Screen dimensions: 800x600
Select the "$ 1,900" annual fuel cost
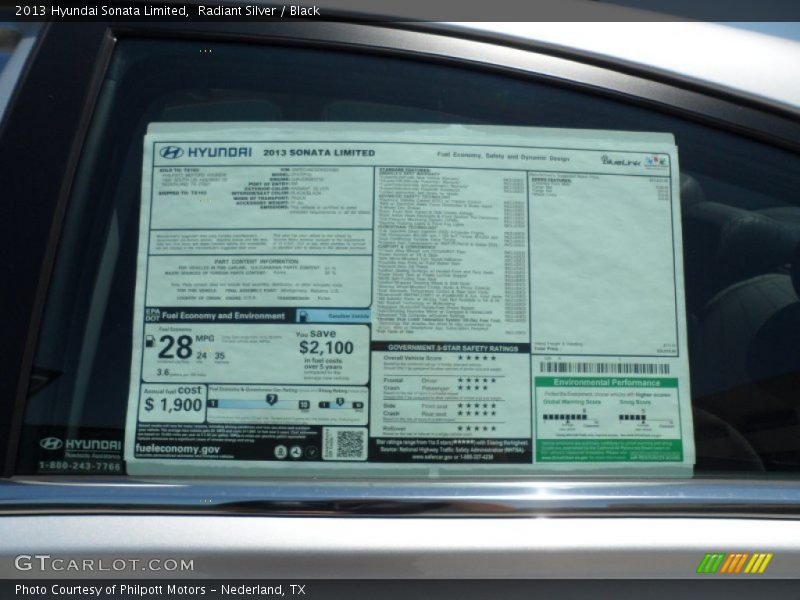point(173,405)
